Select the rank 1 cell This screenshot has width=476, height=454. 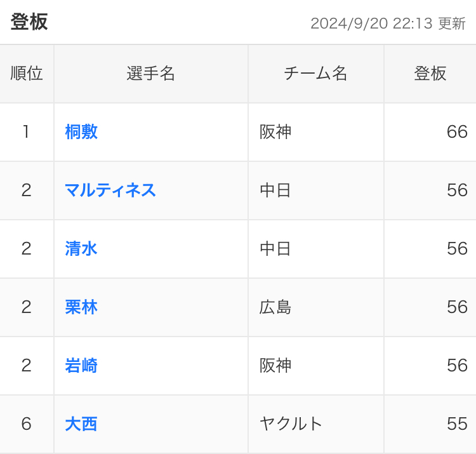pyautogui.click(x=26, y=132)
